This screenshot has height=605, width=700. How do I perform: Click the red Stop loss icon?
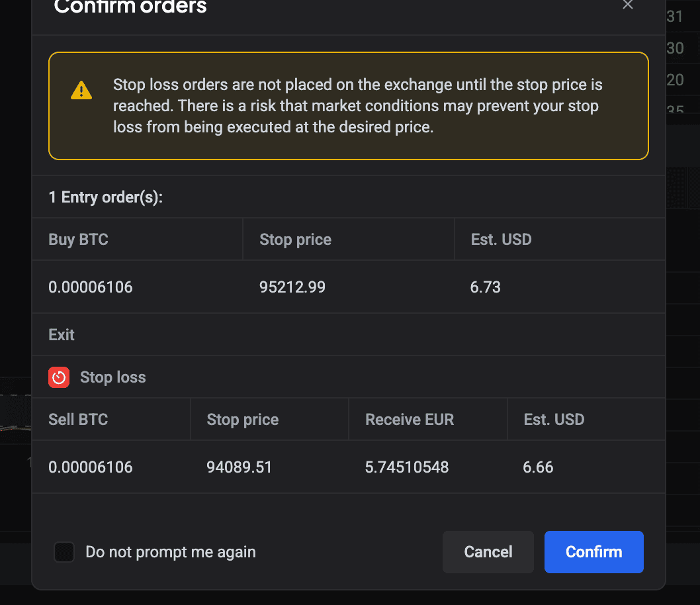59,377
